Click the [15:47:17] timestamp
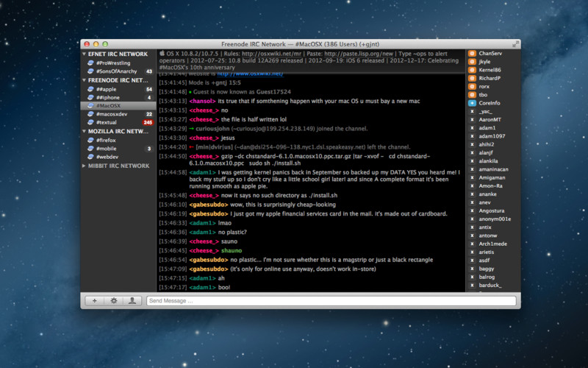Screen dimensions: 588x368 point(173,287)
